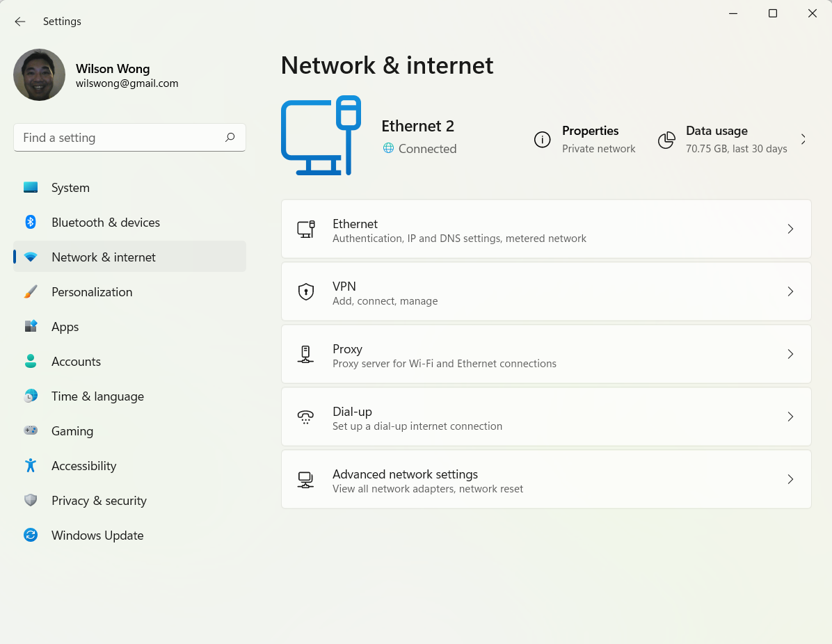The height and width of the screenshot is (644, 832).
Task: Click the Proxy server icon
Action: [x=305, y=355]
